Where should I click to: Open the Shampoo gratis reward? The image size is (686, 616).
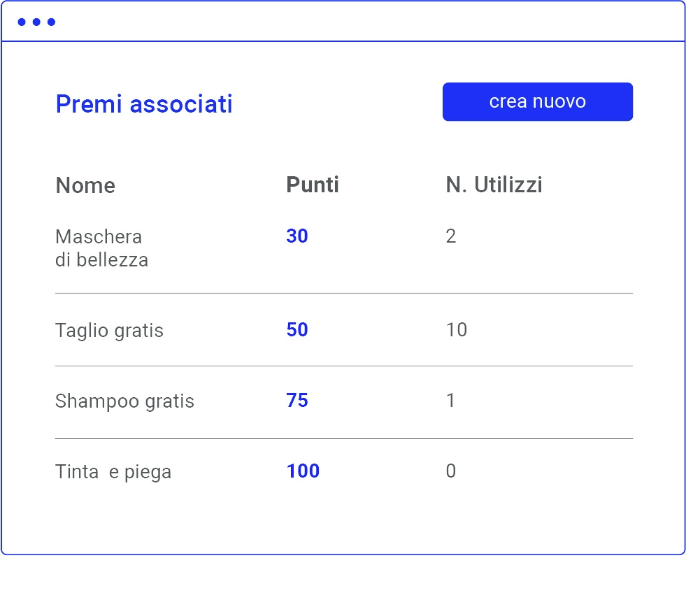[x=124, y=401]
